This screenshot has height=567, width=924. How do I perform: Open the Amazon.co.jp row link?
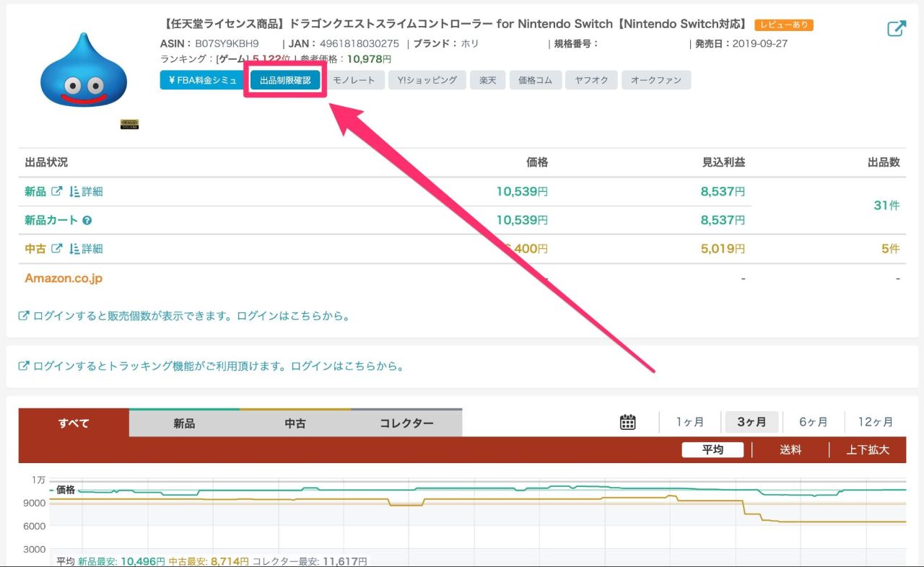(64, 278)
